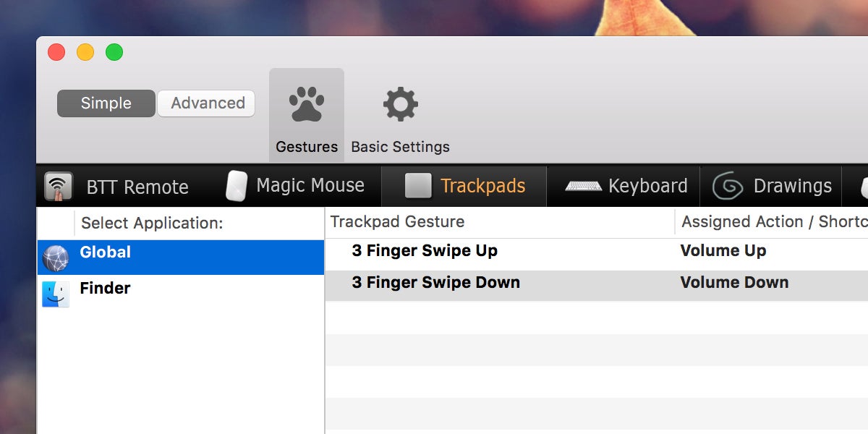The height and width of the screenshot is (434, 868).
Task: Click the Volume Down assigned action
Action: [x=734, y=283]
